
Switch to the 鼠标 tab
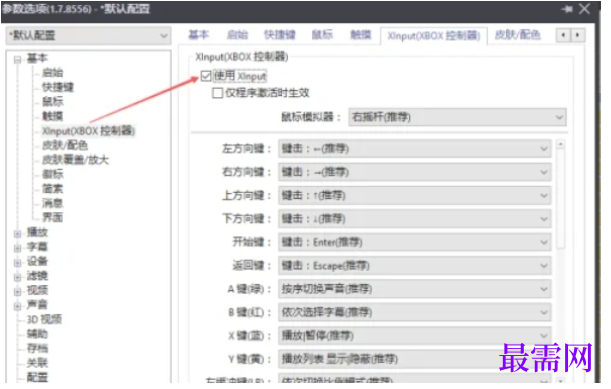(322, 35)
